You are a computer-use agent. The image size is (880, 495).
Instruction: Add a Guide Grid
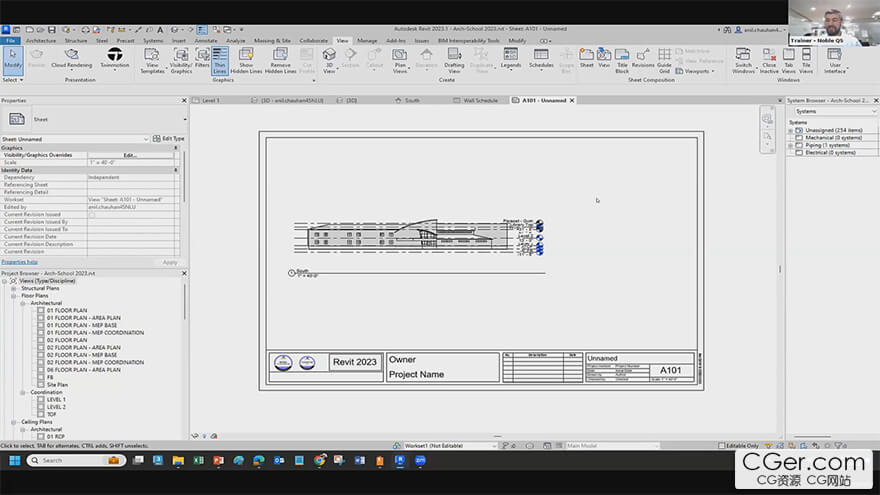coord(664,61)
